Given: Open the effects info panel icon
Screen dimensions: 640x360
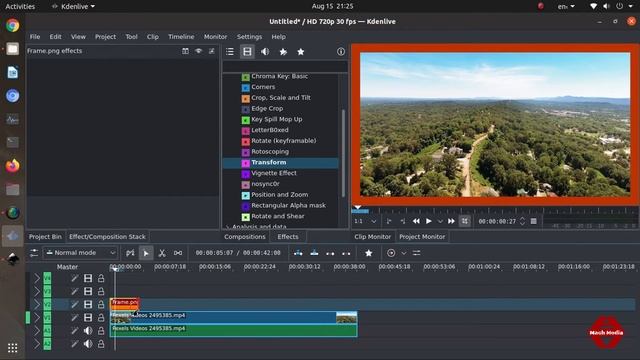Looking at the screenshot, I should coord(341,51).
